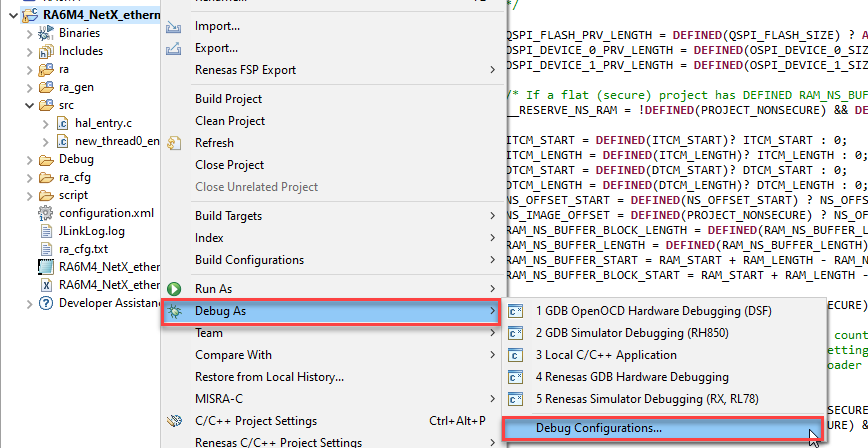Click the Export menu icon

174,48
